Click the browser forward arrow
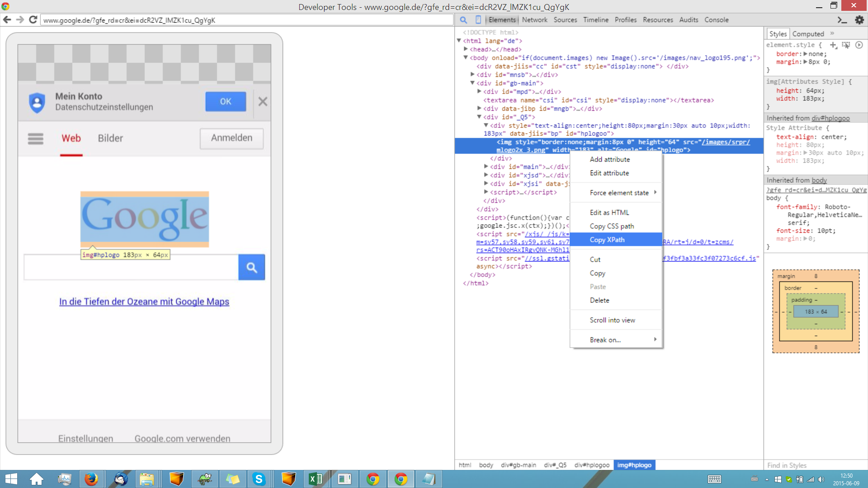The image size is (868, 488). pos(20,20)
